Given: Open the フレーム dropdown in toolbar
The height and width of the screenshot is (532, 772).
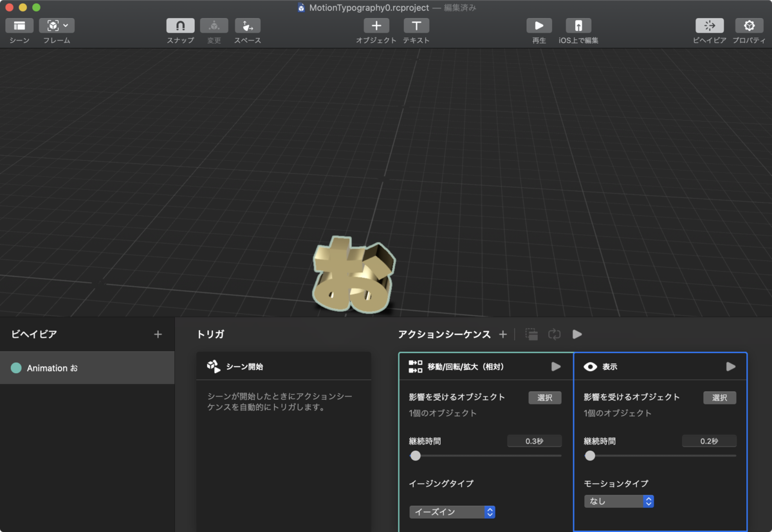Looking at the screenshot, I should 57,26.
